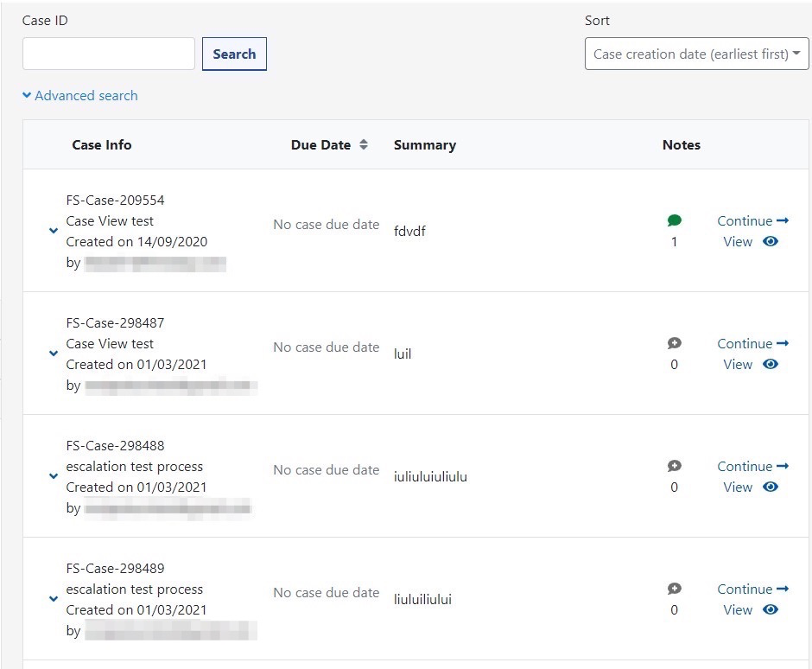Click add-note icon for FS-Case-298488
Screen dimensions: 812x669
point(675,467)
